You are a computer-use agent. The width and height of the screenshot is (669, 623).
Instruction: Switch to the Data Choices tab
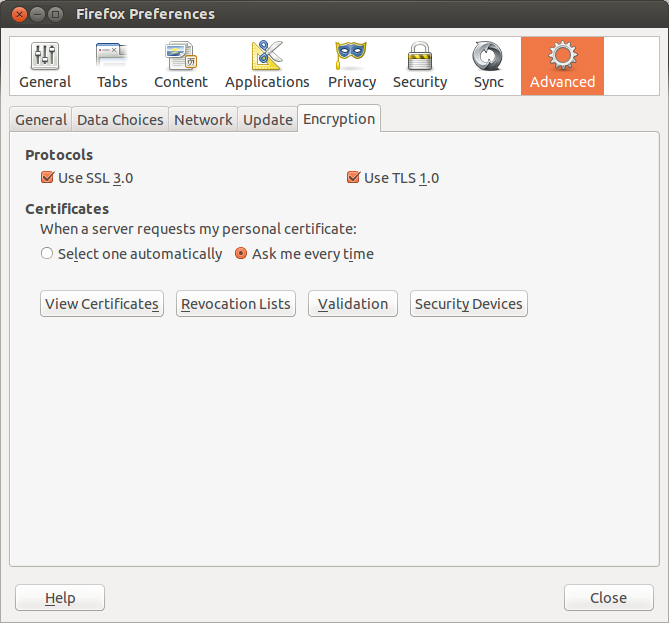click(120, 120)
